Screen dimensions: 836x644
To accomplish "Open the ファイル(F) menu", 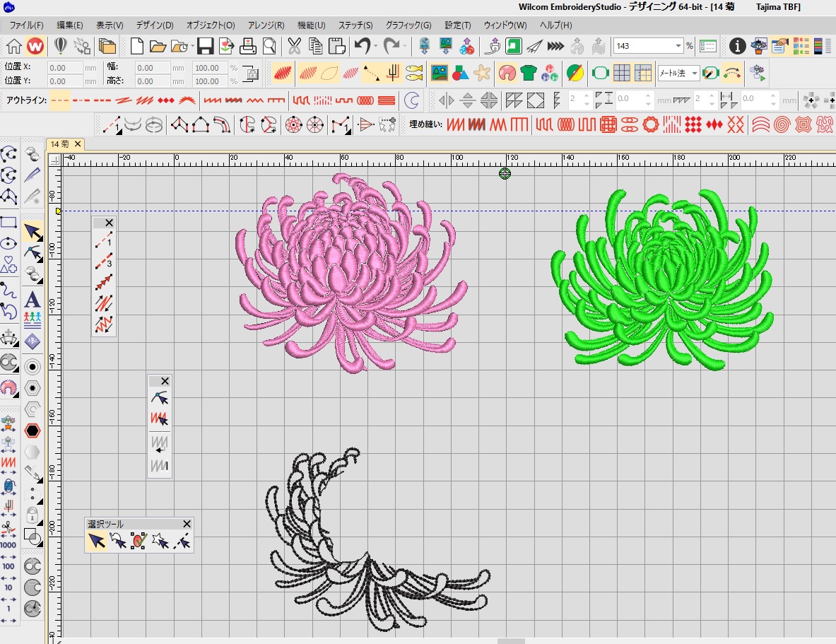I will coord(26,25).
